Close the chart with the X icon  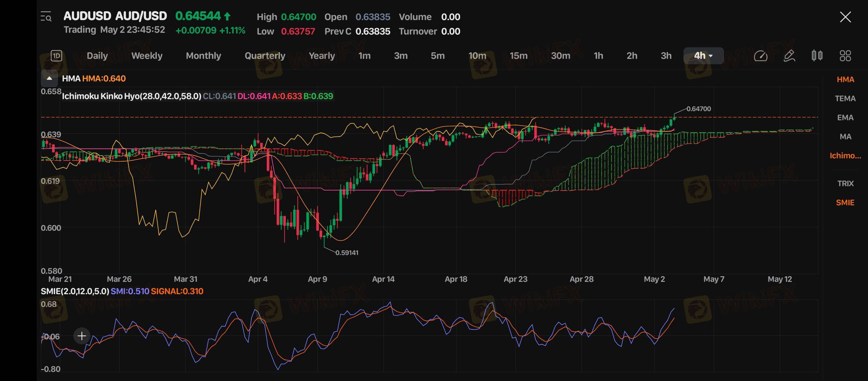(845, 17)
